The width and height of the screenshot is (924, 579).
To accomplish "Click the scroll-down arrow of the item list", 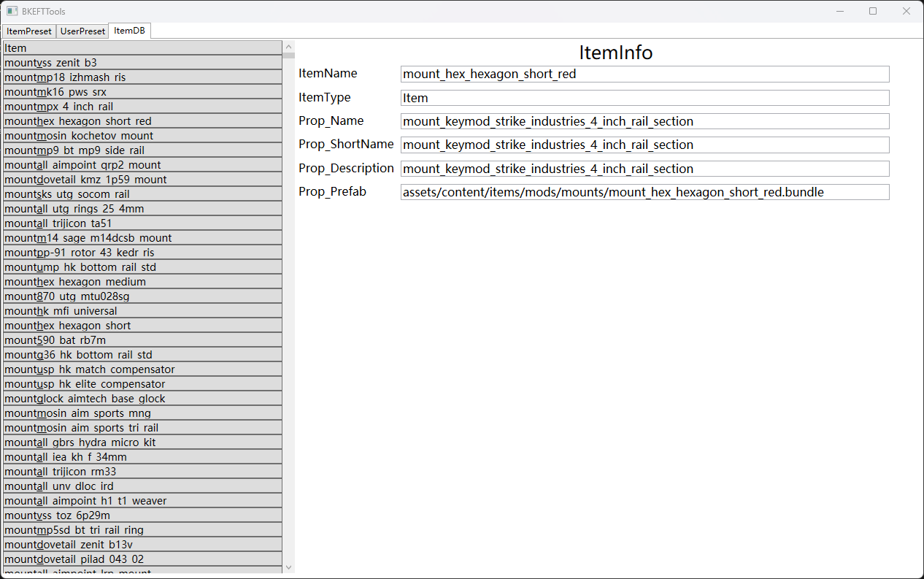I will pos(288,567).
